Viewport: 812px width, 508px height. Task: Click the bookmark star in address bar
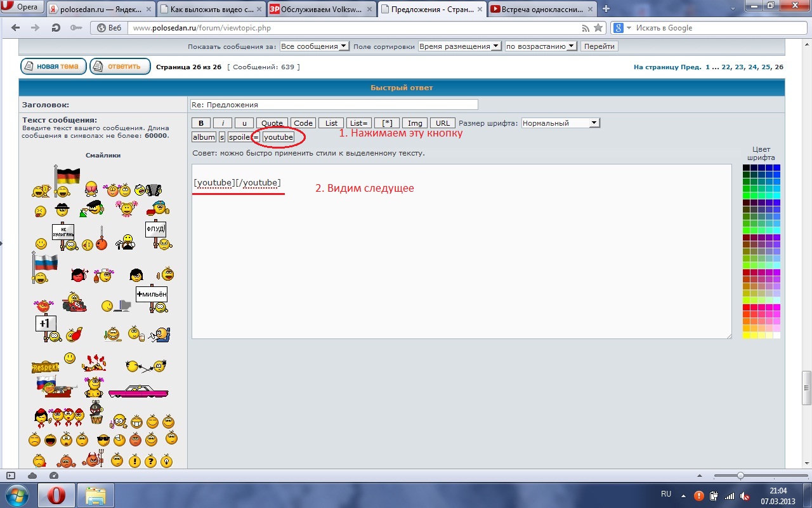(x=598, y=28)
